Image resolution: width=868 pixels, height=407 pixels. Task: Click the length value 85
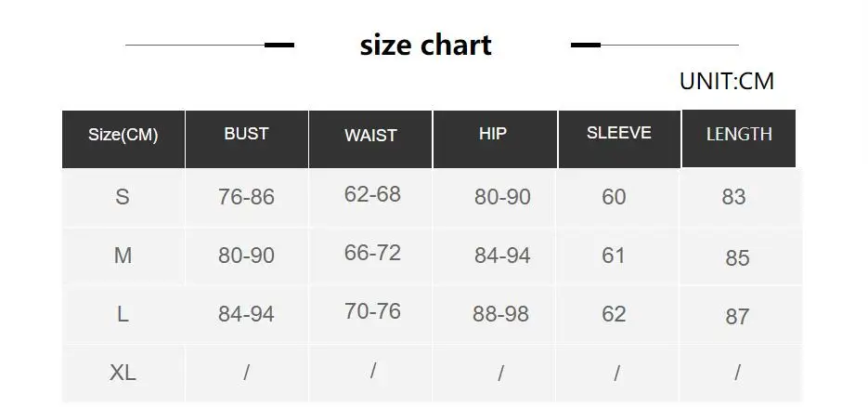click(x=737, y=258)
